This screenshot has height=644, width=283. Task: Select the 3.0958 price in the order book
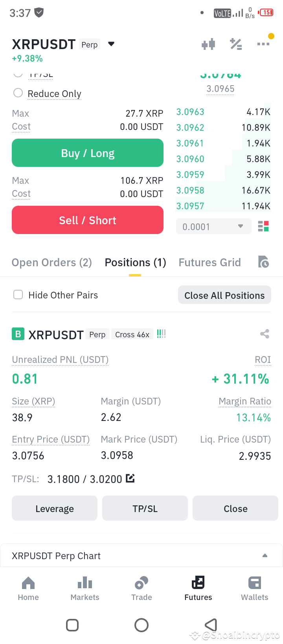click(x=190, y=190)
